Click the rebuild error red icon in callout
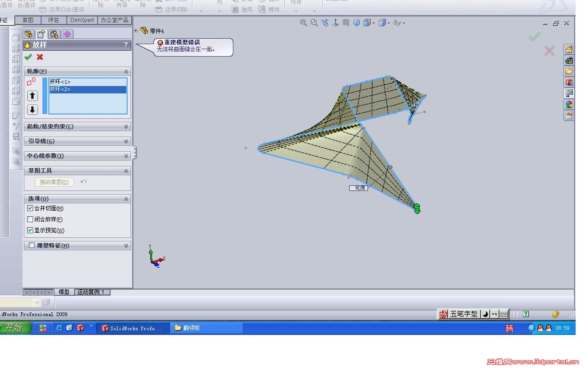This screenshot has height=368, width=588. pos(160,42)
